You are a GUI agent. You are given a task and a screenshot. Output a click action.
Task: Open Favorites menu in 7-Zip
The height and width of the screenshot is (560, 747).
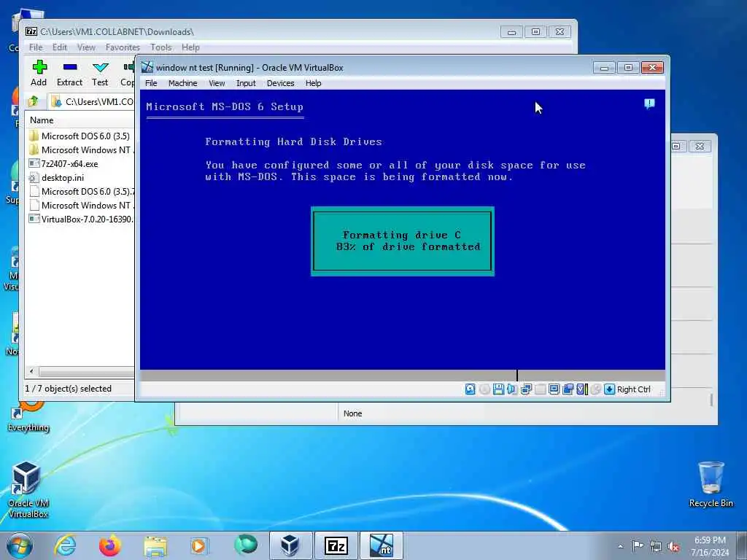(x=123, y=47)
